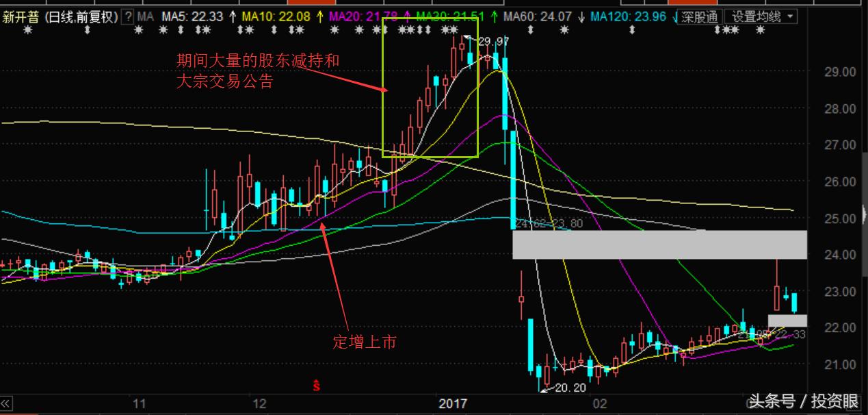Click the 新开普 (日线,前复权) chart title
Image resolution: width=868 pixels, height=415 pixels.
click(60, 16)
